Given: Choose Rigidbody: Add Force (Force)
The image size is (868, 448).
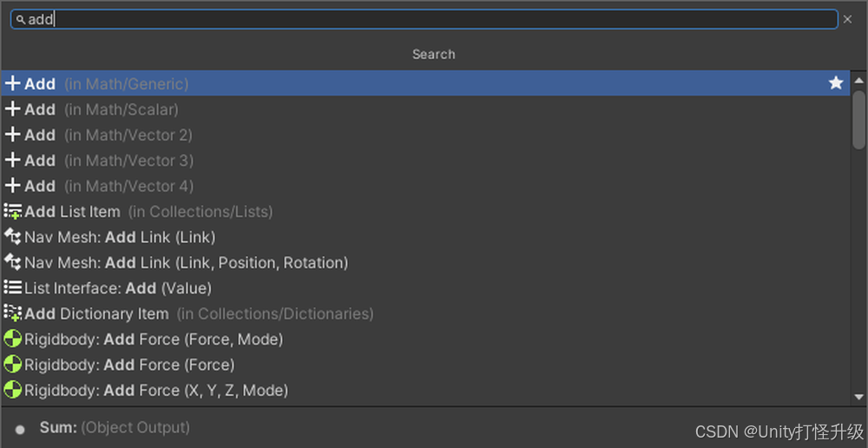Looking at the screenshot, I should [129, 365].
